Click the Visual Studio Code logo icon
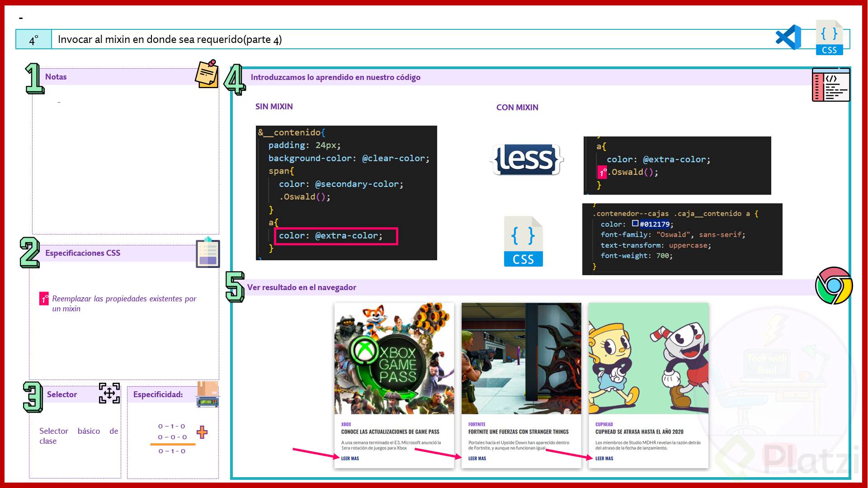 click(x=788, y=38)
